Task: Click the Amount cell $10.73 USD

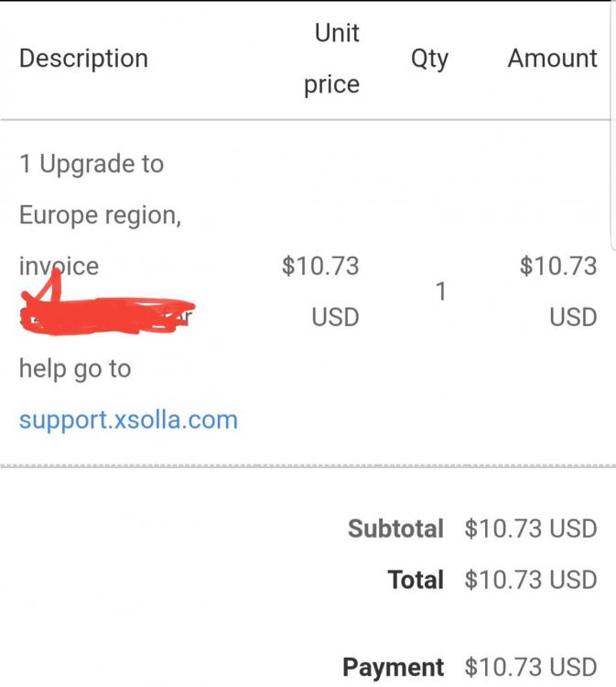Action: pyautogui.click(x=558, y=291)
